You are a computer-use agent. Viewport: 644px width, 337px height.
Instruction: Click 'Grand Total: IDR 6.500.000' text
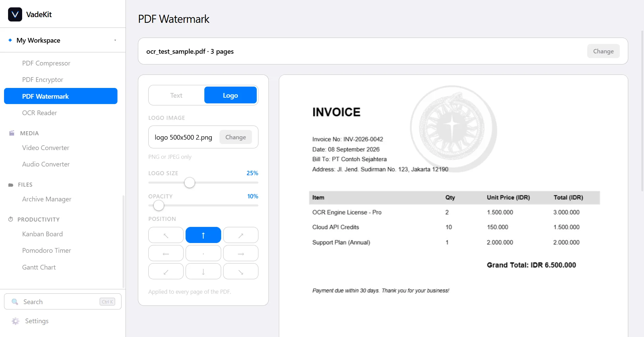(531, 265)
